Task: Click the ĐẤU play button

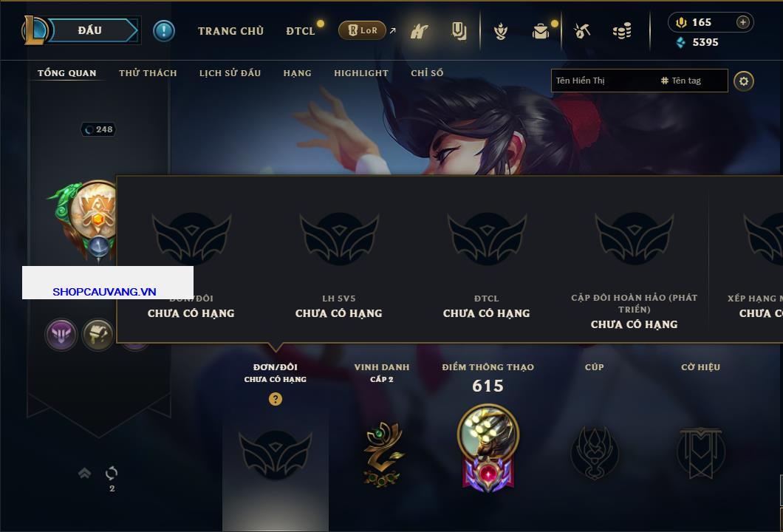Action: point(91,30)
